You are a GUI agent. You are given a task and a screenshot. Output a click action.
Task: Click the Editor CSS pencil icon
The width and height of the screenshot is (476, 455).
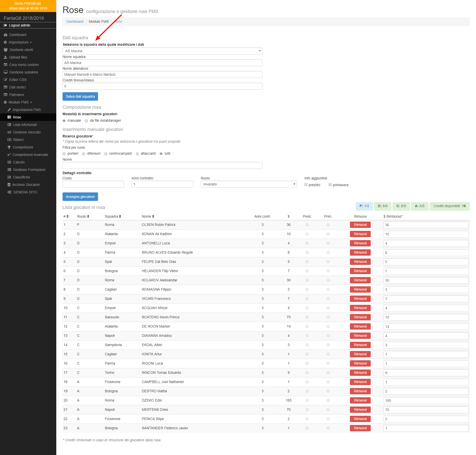coord(6,80)
